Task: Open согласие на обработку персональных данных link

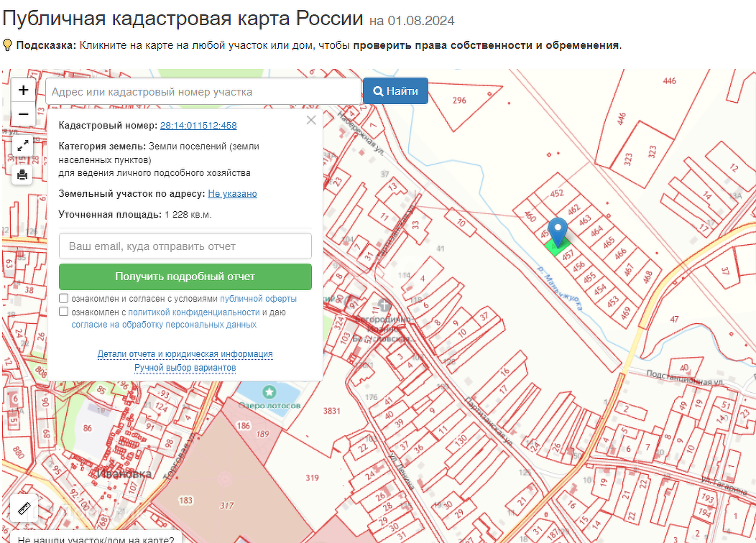Action: click(164, 325)
